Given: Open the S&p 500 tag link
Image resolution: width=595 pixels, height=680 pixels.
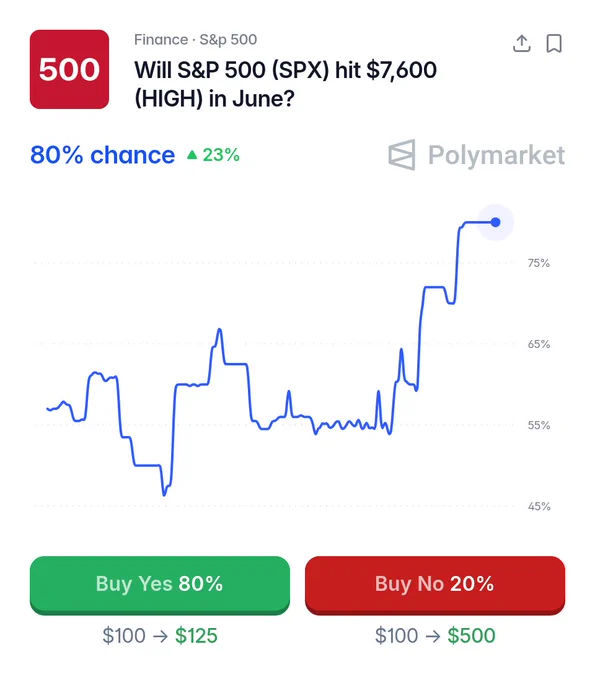Looking at the screenshot, I should 228,39.
